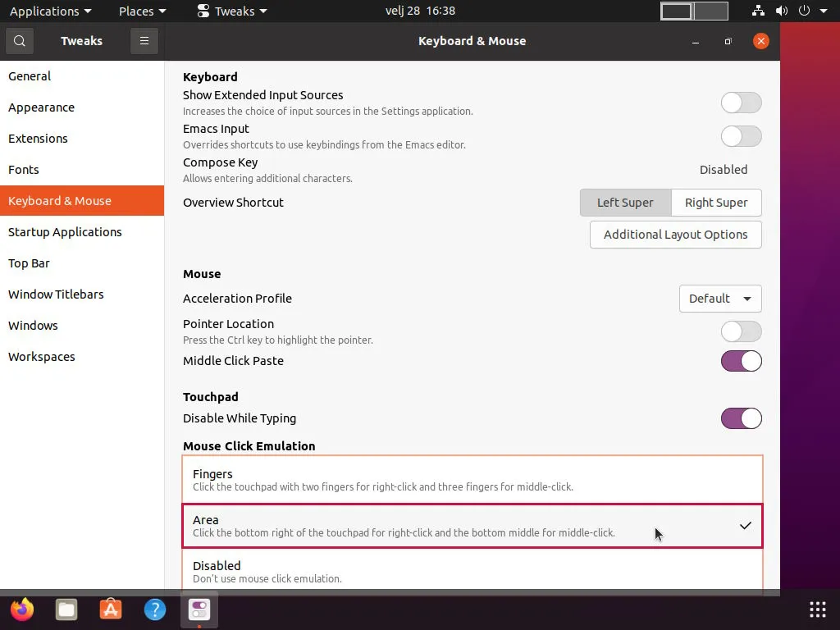Viewport: 840px width, 630px height.
Task: Click the volume icon in the top bar
Action: pyautogui.click(x=782, y=11)
